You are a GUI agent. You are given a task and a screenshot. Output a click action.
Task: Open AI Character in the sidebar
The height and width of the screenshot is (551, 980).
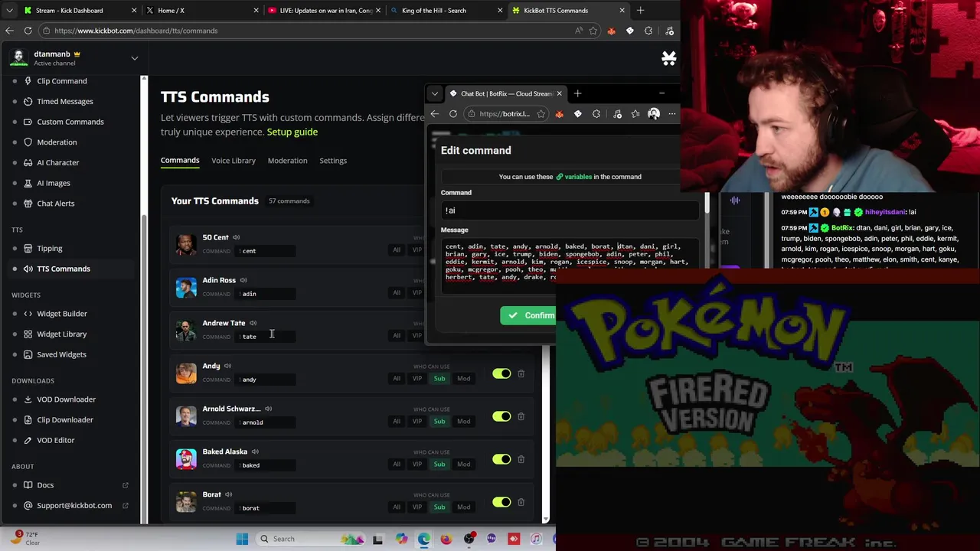[x=57, y=162]
